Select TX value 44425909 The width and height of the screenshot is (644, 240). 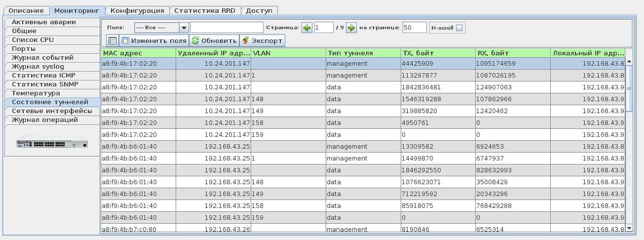[x=438, y=64]
